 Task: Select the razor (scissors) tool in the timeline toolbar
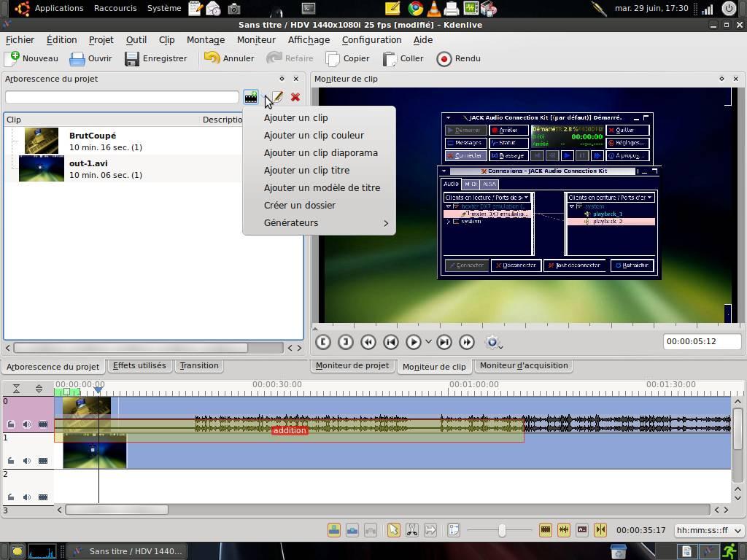tap(412, 530)
